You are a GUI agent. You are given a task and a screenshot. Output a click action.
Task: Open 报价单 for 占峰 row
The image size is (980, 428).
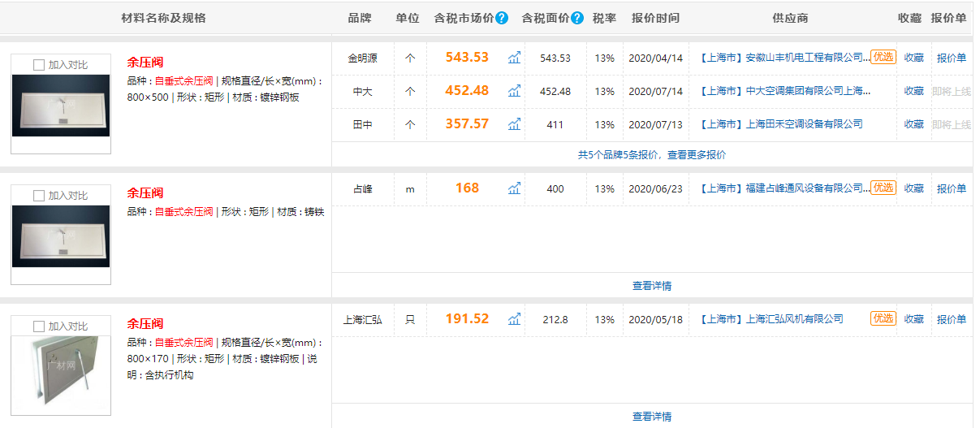pos(952,188)
